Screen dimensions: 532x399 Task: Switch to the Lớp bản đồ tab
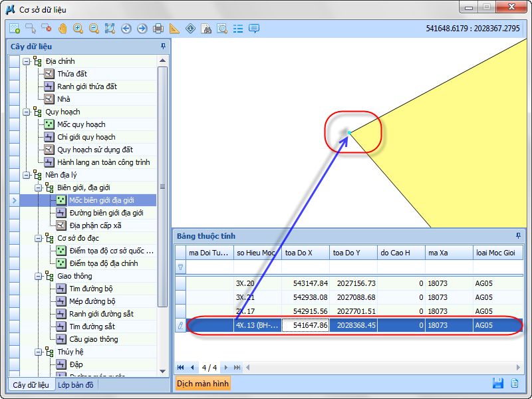tap(76, 384)
